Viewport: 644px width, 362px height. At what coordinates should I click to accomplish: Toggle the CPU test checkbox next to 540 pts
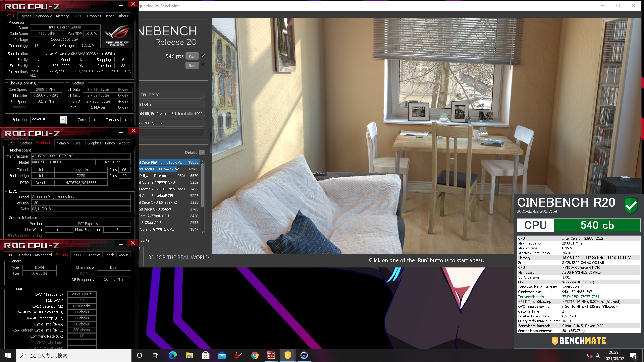click(203, 56)
